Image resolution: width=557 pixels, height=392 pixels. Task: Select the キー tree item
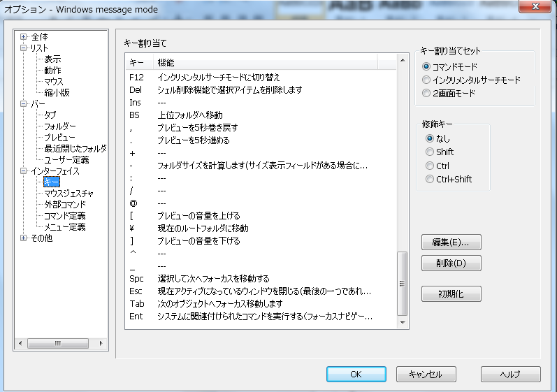[x=52, y=182]
